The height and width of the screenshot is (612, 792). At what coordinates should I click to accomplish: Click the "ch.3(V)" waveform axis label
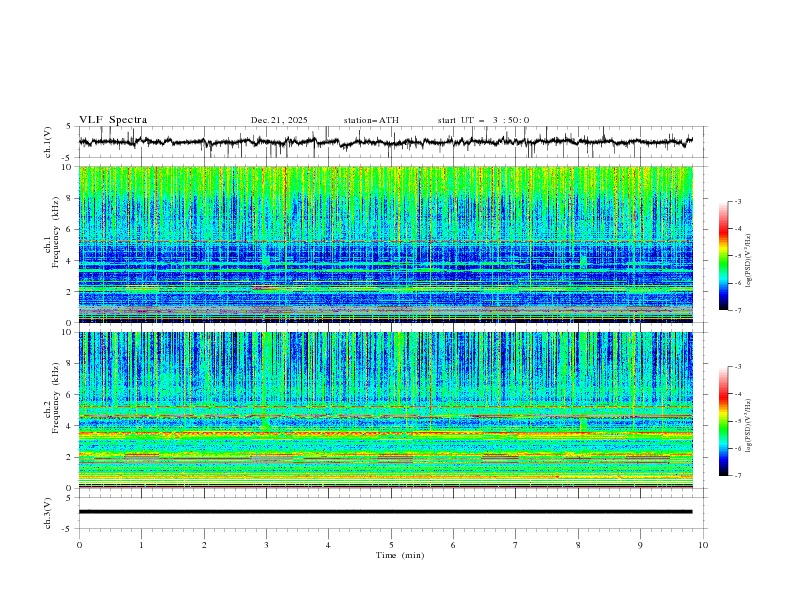click(48, 513)
